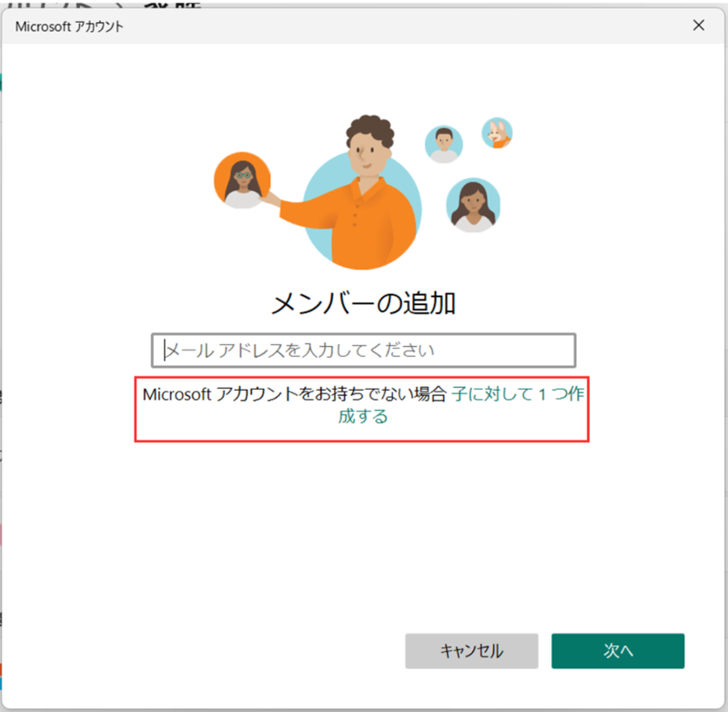
Task: Click the woman with glasses avatar
Action: [x=243, y=180]
